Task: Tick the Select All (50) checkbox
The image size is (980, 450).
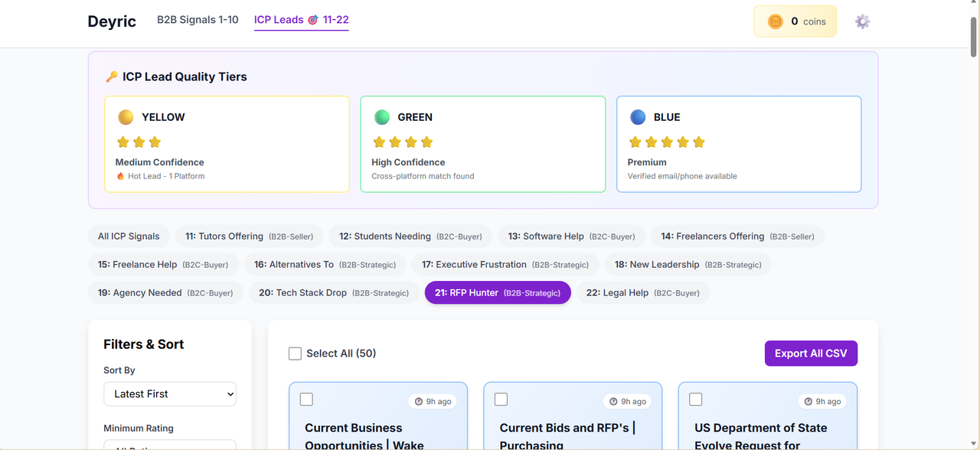Action: coord(295,354)
